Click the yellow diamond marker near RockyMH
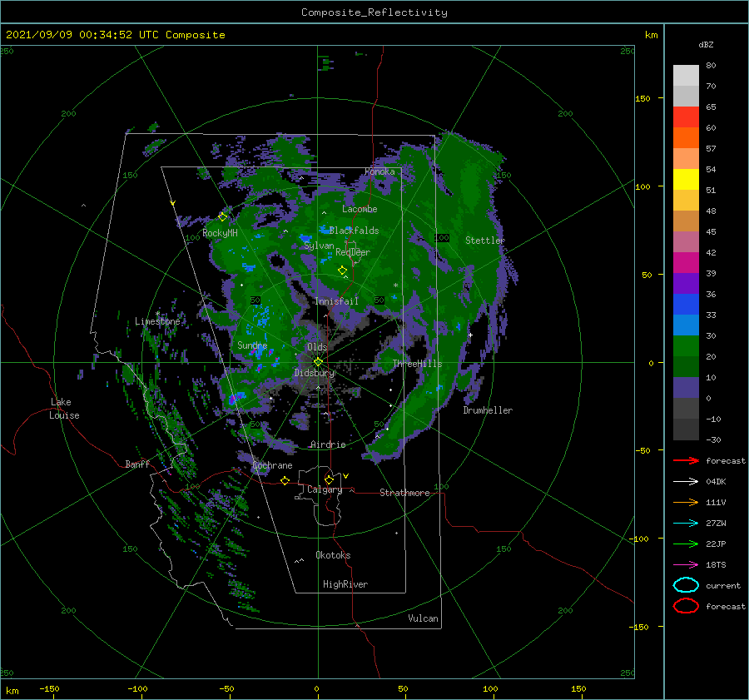 [x=222, y=217]
